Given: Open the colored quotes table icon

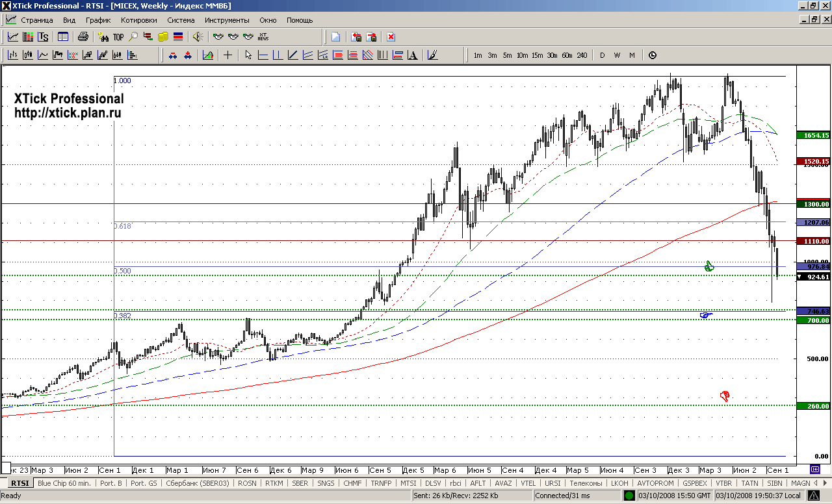Looking at the screenshot, I should pos(28,36).
